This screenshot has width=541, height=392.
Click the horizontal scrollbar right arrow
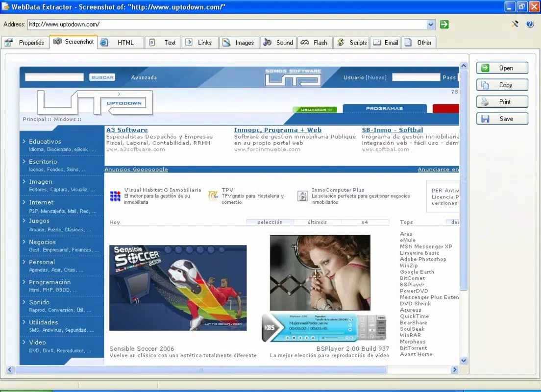click(454, 369)
